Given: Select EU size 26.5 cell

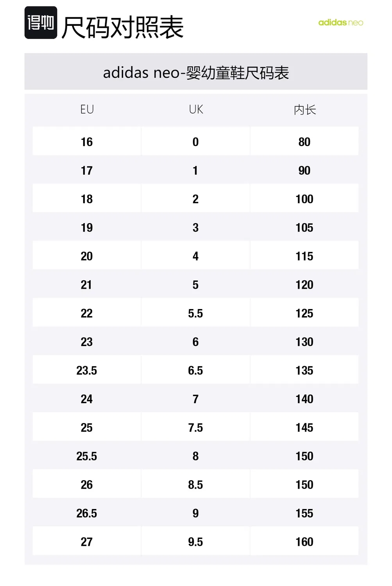Looking at the screenshot, I should (x=87, y=513).
